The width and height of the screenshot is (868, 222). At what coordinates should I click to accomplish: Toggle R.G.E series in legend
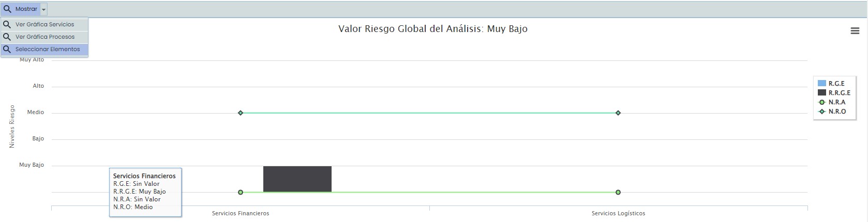point(836,84)
